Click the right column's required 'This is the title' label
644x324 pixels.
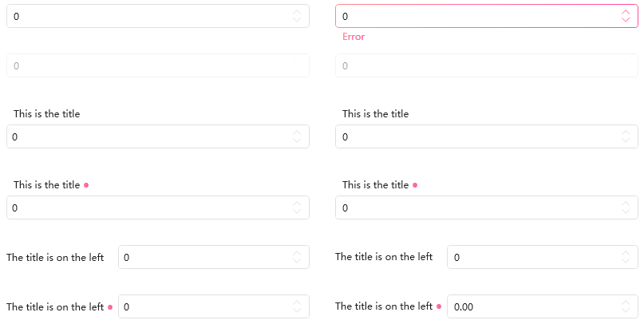[x=375, y=185]
